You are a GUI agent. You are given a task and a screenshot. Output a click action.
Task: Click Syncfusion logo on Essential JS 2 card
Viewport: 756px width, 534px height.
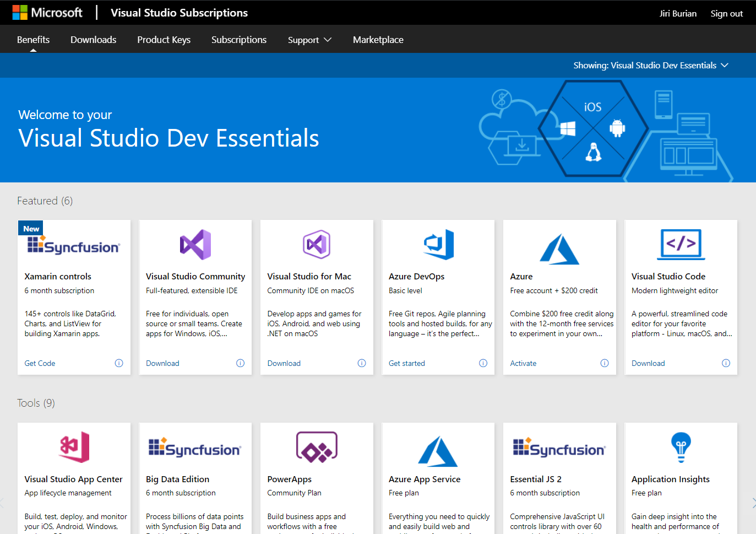coord(559,448)
